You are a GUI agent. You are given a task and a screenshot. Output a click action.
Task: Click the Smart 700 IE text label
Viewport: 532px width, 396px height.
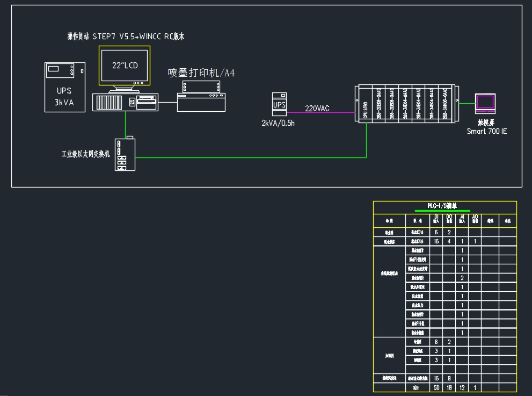(486, 131)
